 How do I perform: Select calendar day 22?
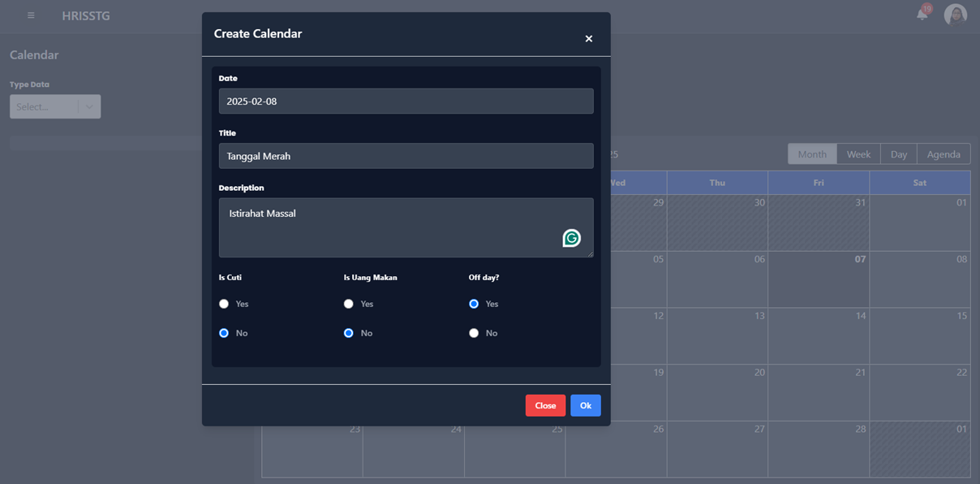click(920, 392)
